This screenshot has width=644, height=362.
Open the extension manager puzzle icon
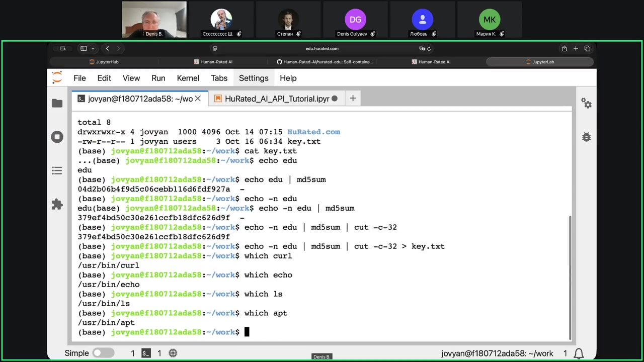pos(57,205)
